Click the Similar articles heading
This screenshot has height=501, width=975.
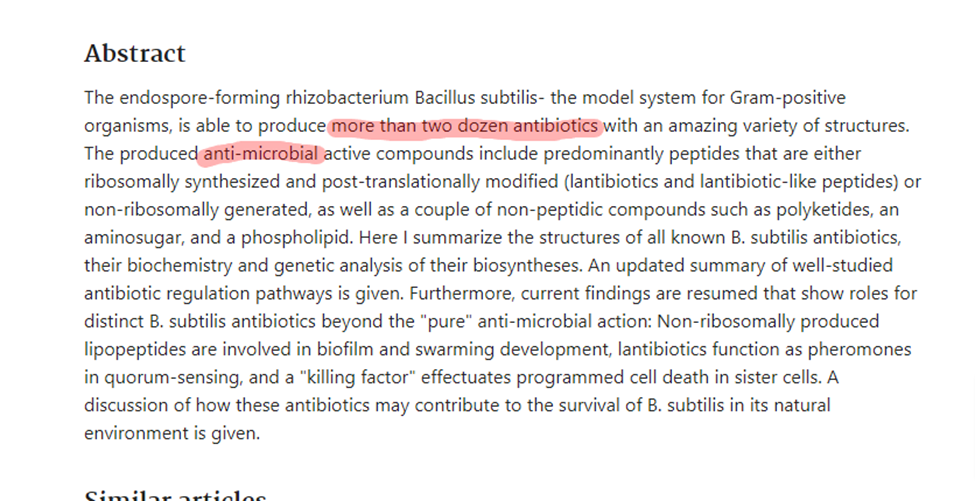pyautogui.click(x=175, y=496)
